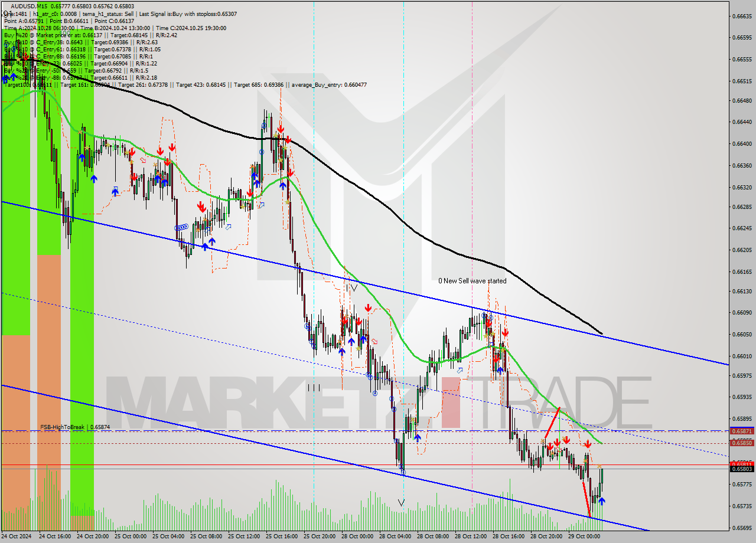The width and height of the screenshot is (756, 543).
Task: Click the 0.66010 price scale label
Action: 742,356
